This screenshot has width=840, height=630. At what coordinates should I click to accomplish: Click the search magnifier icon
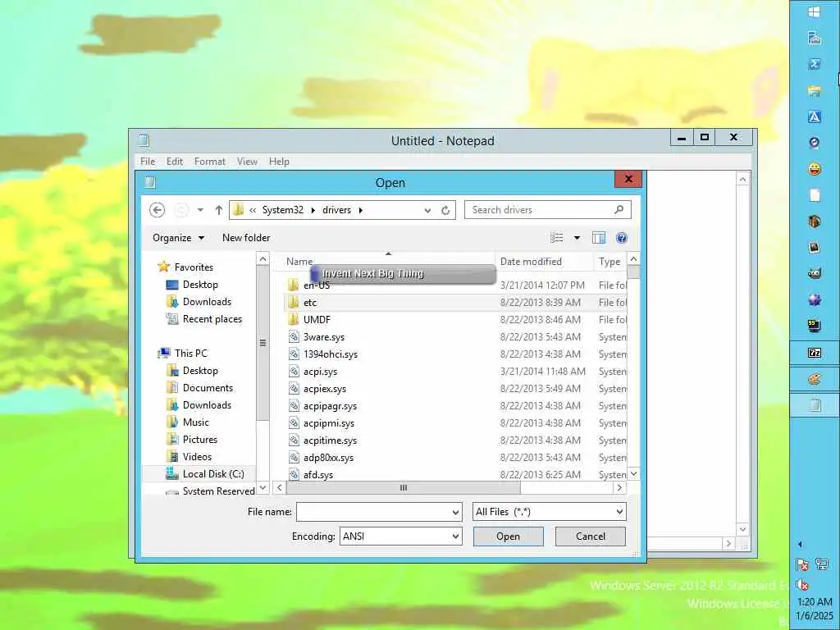point(619,209)
